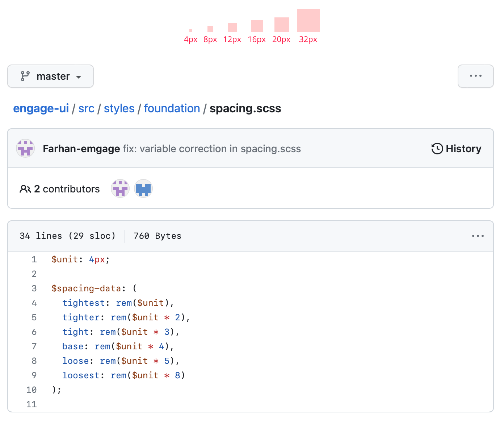Screen dimensions: 504x424
Task: Open the file actions ellipsis menu
Action: click(478, 236)
